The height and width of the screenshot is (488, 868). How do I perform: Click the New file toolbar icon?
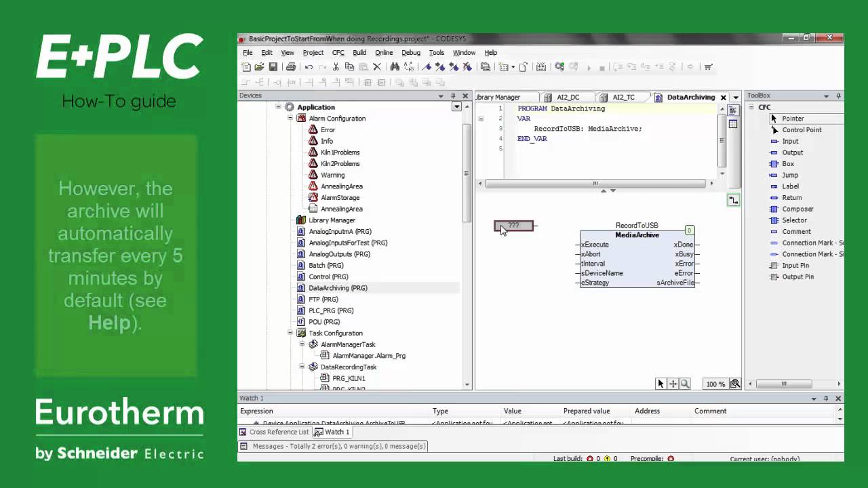point(246,67)
